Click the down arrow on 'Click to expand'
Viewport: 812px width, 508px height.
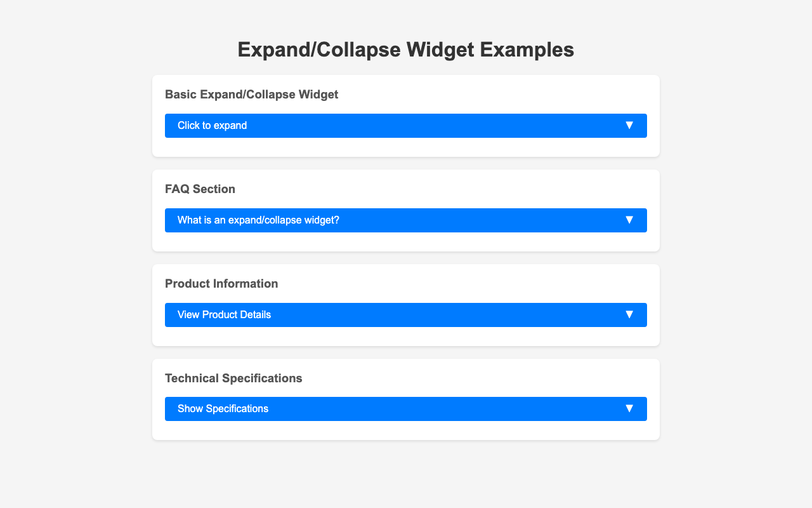point(629,125)
